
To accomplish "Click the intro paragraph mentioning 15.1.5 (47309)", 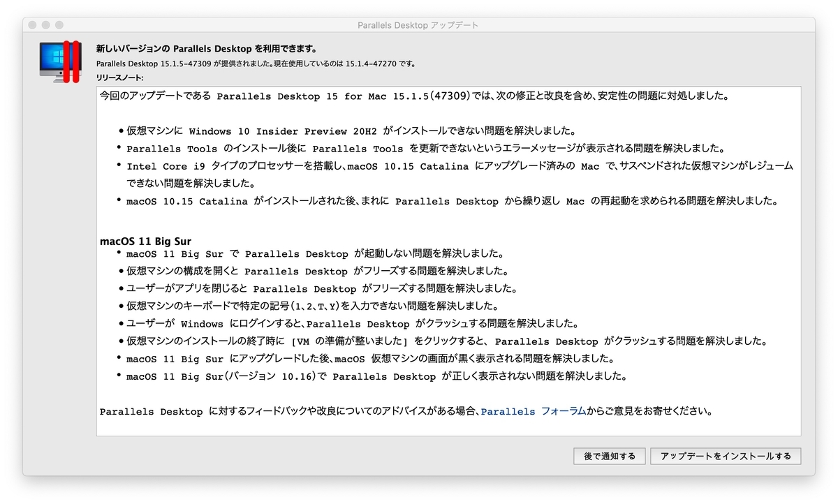I will pyautogui.click(x=414, y=96).
